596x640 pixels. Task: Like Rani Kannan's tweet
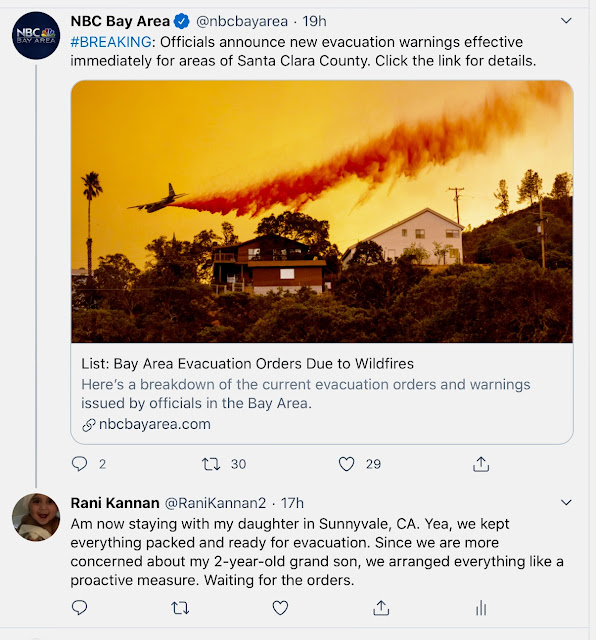click(280, 608)
